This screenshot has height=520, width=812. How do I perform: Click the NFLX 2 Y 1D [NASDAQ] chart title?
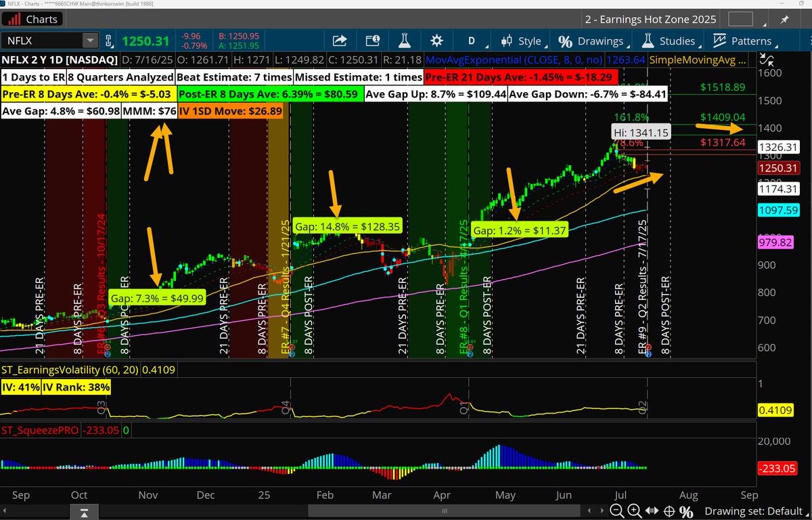[60, 60]
